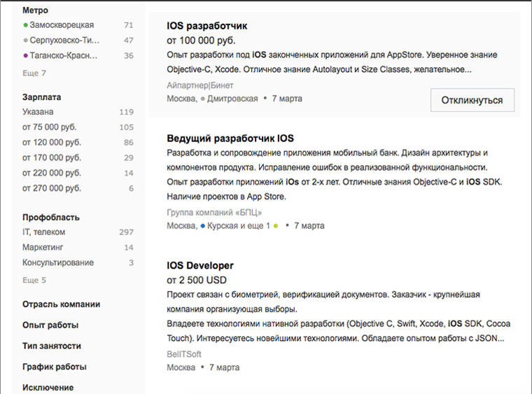Expand the 'Тип занятости' filter section

pos(52,346)
